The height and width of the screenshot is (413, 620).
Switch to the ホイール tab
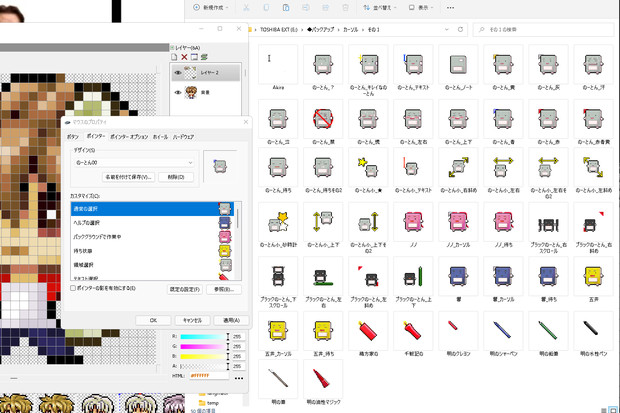pos(160,136)
